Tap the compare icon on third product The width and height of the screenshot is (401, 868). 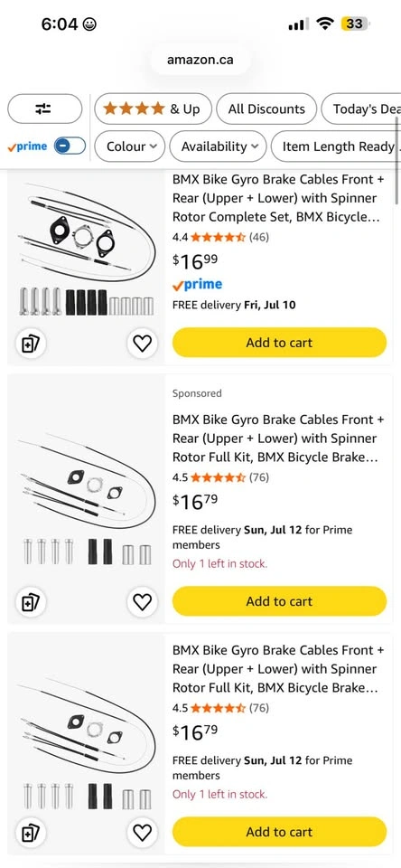31,833
